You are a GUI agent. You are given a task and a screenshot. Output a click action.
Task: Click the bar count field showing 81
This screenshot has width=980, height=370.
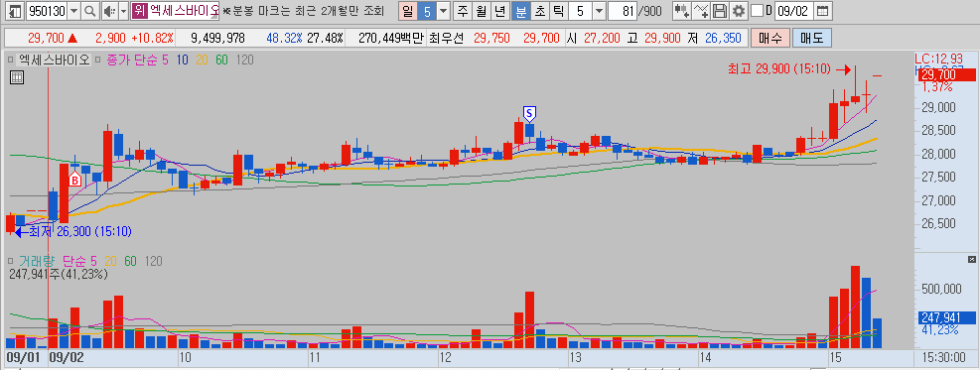pyautogui.click(x=622, y=11)
